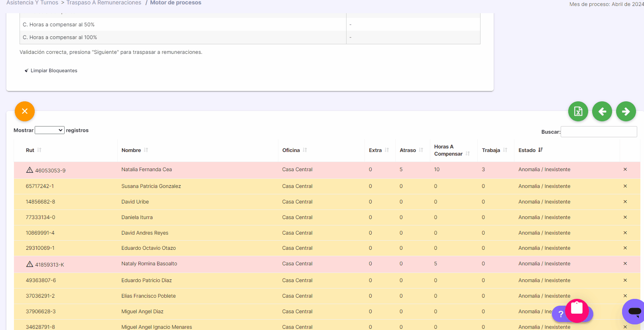Click the Buscar search field
The width and height of the screenshot is (644, 330).
pos(599,132)
